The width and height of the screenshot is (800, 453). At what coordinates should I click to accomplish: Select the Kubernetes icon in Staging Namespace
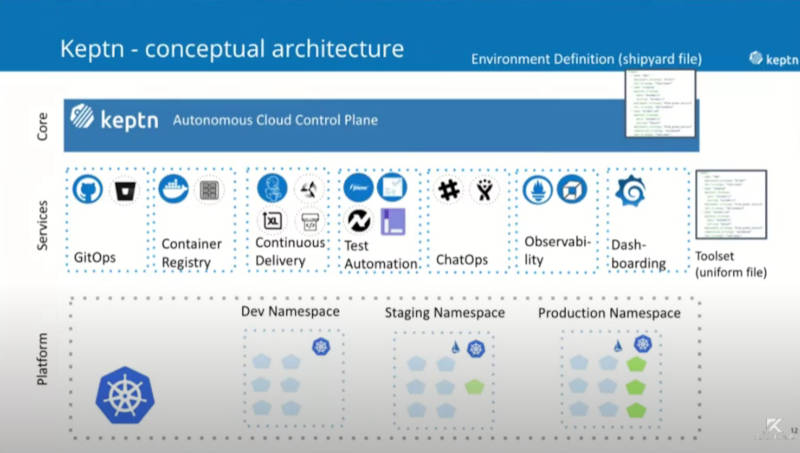476,349
